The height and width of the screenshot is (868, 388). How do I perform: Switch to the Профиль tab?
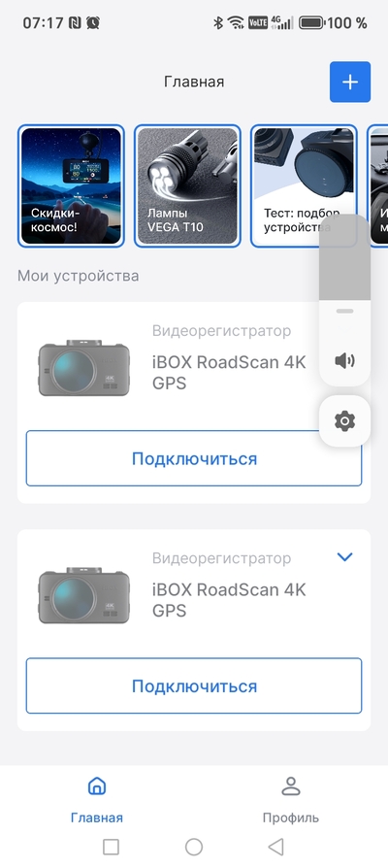point(291,800)
